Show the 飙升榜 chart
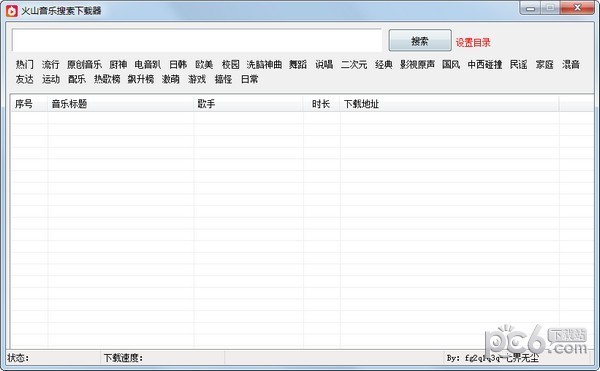This screenshot has width=600, height=371. tap(141, 79)
